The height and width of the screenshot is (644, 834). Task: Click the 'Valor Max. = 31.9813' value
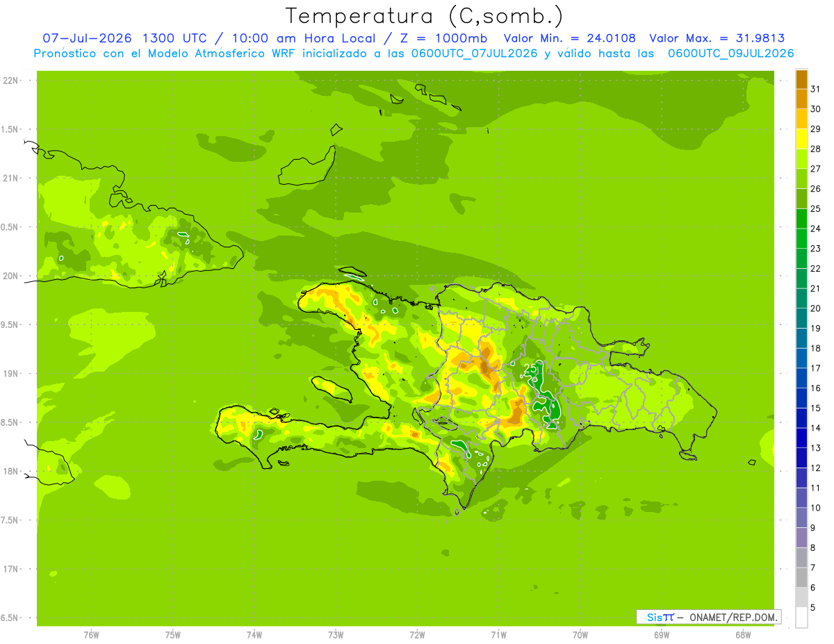(x=717, y=38)
